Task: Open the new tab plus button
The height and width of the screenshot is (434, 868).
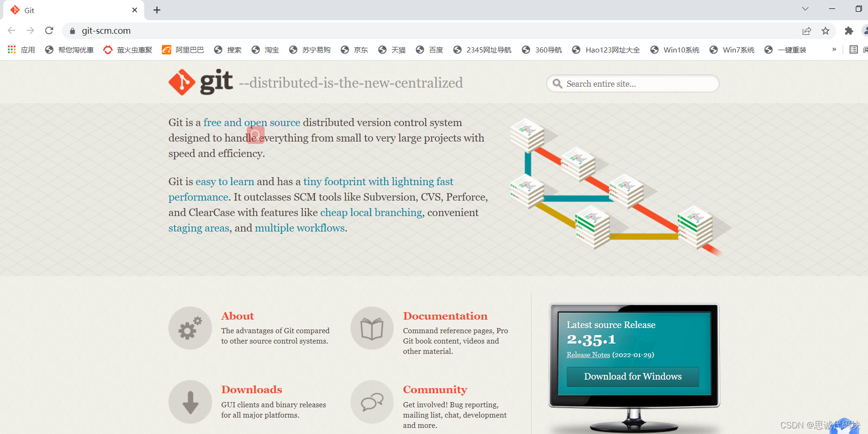Action: (x=157, y=10)
